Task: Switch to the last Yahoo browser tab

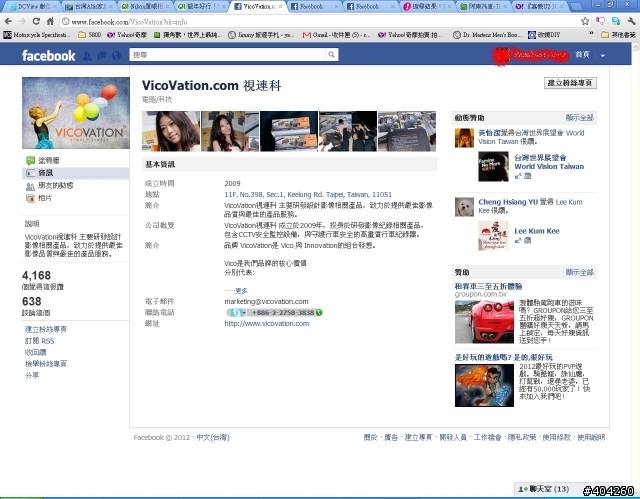Action: (539, 7)
